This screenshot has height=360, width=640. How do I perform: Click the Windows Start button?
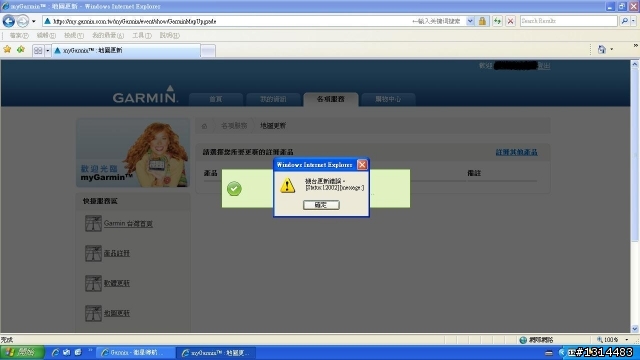[x=22, y=352]
